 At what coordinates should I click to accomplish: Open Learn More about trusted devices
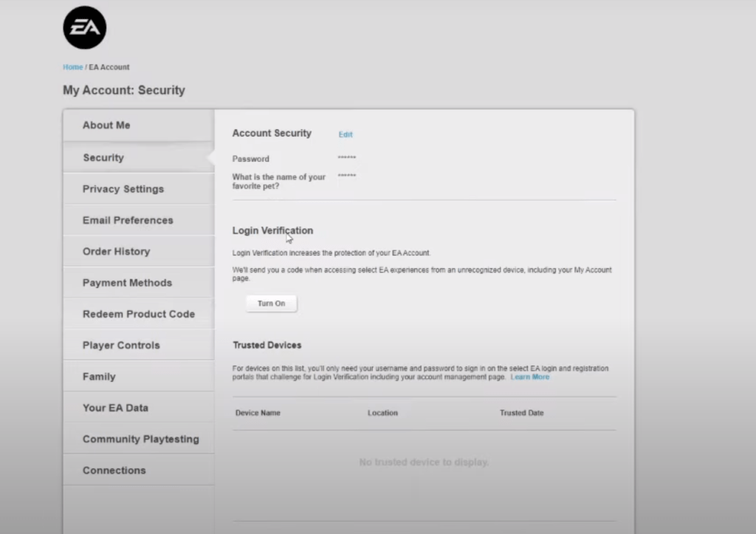pos(530,377)
